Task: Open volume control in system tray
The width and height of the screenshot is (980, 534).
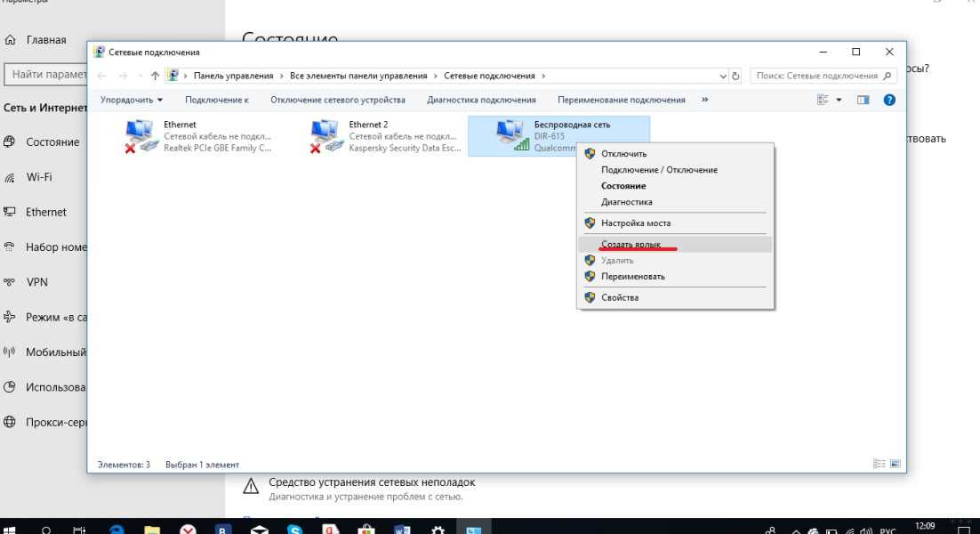Action: coord(866,530)
